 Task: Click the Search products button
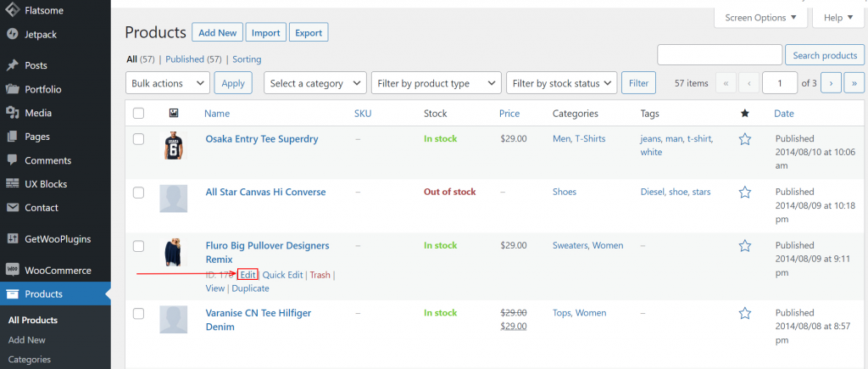[x=825, y=55]
